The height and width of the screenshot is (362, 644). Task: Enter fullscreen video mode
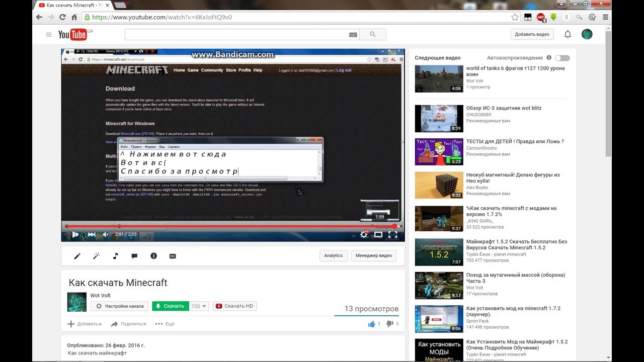pos(393,235)
